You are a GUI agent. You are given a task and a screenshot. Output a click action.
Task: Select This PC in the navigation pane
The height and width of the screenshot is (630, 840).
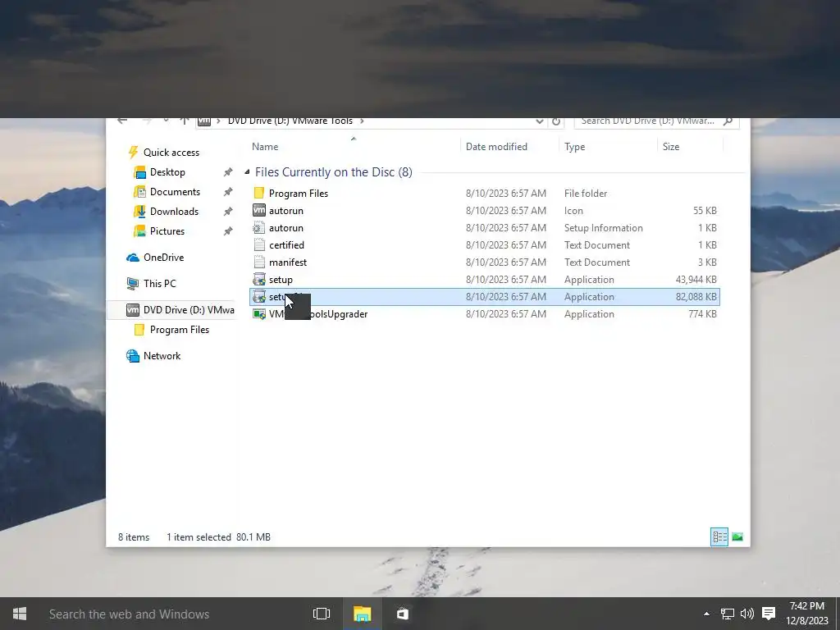point(160,283)
